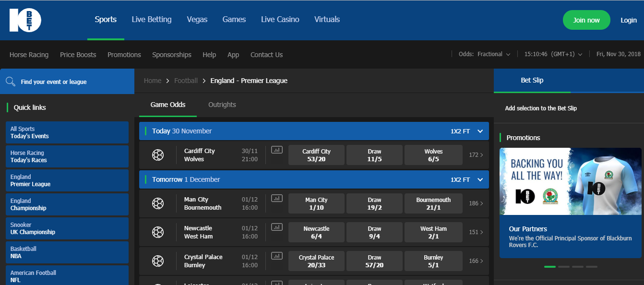Collapse the Tomorrow 1 December section
Viewport: 644px width, 285px height.
(480, 179)
